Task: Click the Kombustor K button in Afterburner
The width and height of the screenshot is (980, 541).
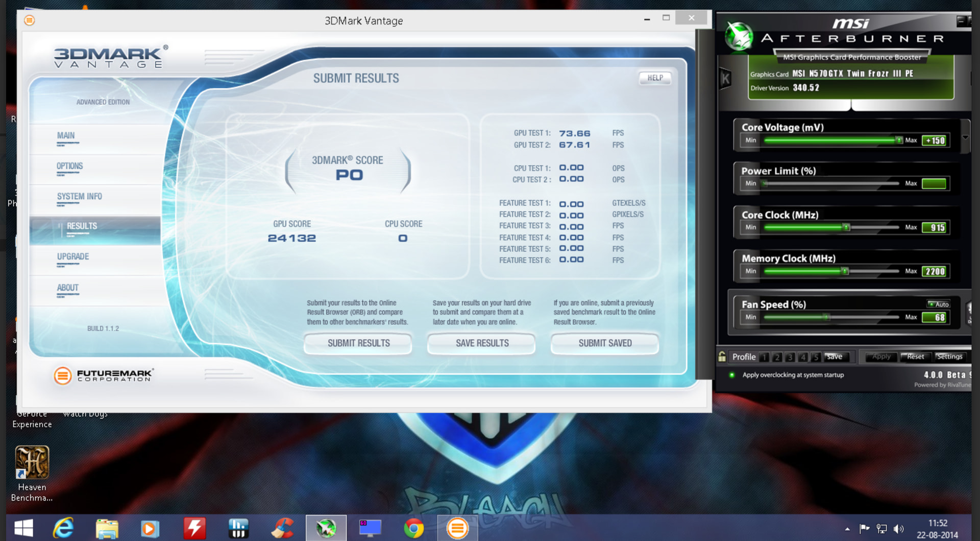Action: (725, 79)
